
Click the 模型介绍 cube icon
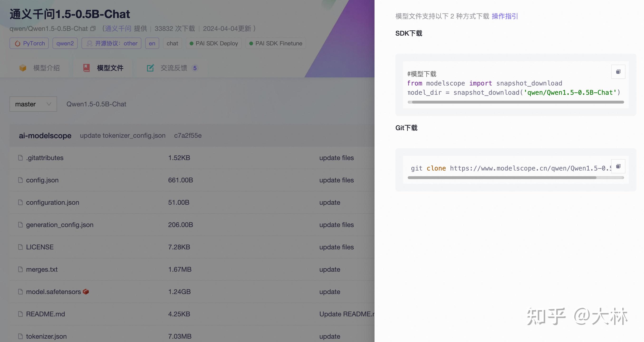click(x=23, y=68)
